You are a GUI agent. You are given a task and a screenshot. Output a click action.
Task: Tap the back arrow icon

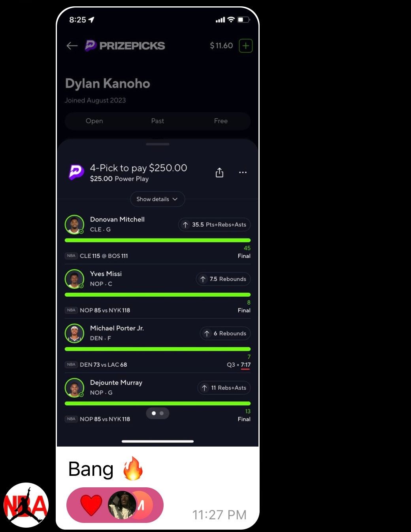[72, 46]
